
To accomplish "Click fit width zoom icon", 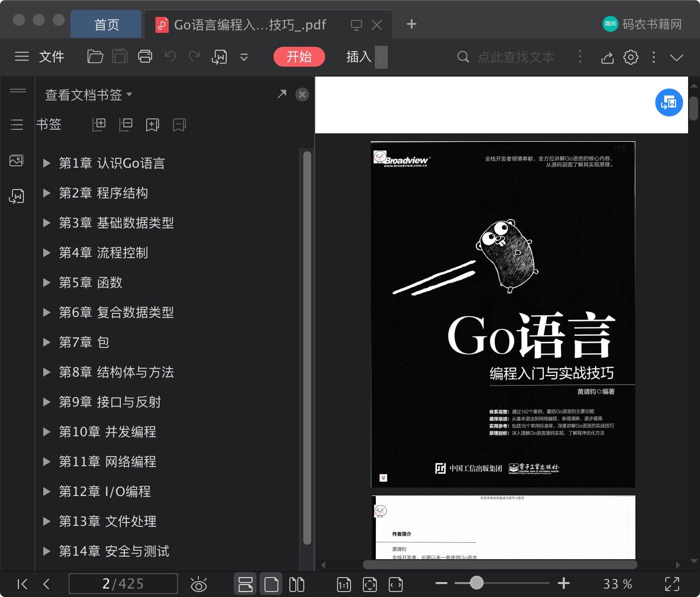I will (x=396, y=584).
